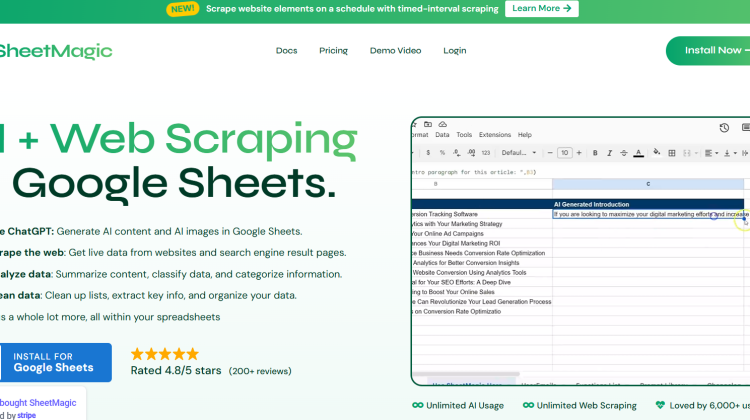Click the 'Your Online Ad Campaigns' cell
The image size is (750, 420).
(482, 234)
